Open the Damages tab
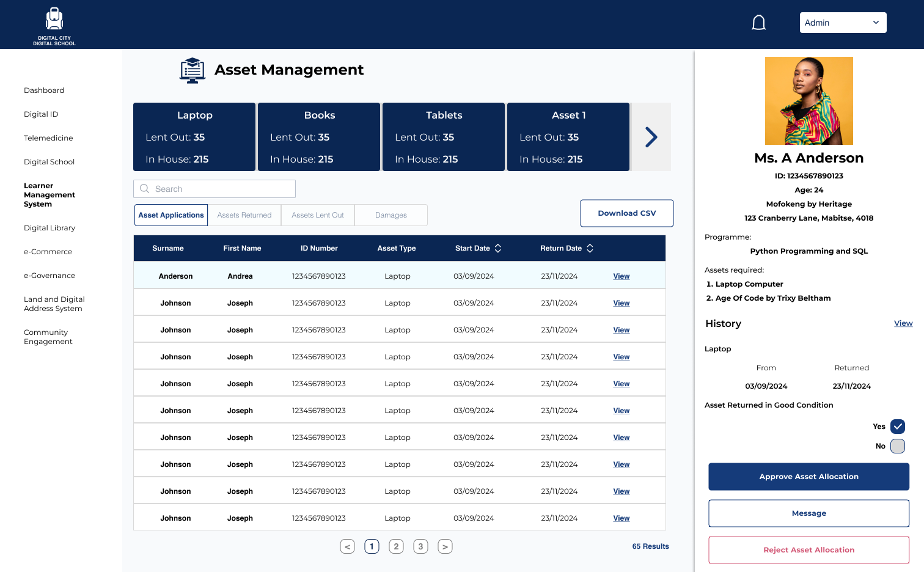924x572 pixels. [x=391, y=215]
